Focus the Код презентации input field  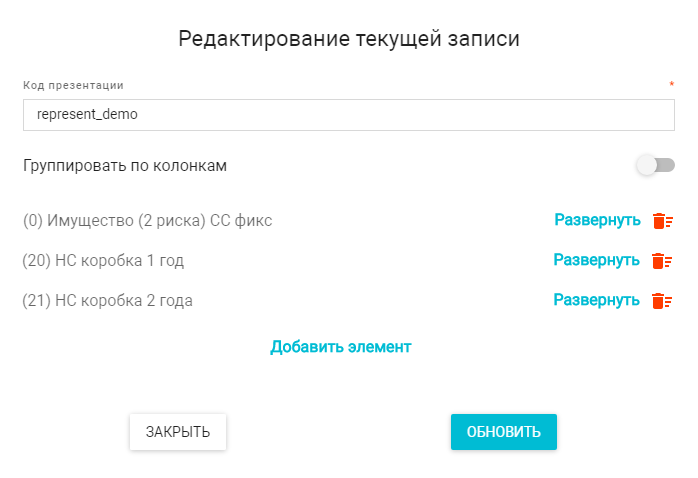(x=348, y=115)
